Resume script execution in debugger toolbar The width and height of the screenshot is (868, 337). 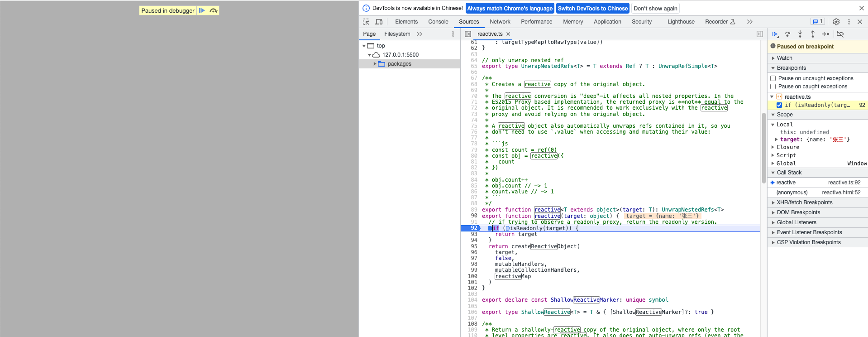(775, 34)
